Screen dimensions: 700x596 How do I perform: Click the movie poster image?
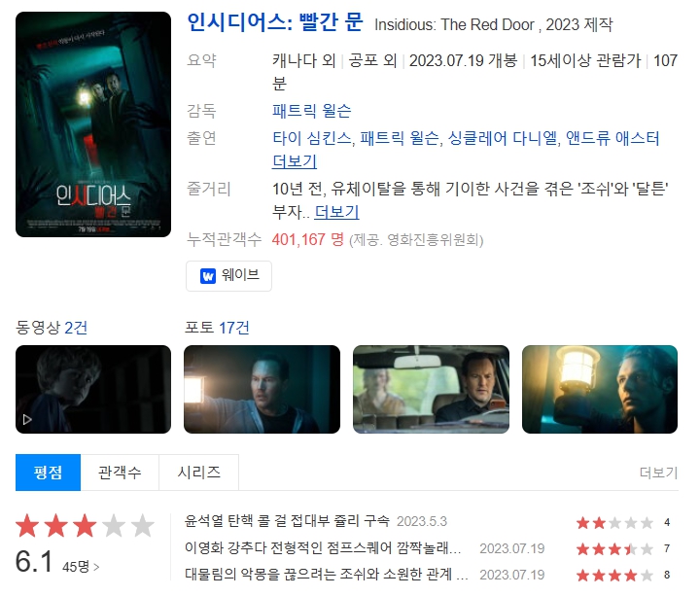93,124
